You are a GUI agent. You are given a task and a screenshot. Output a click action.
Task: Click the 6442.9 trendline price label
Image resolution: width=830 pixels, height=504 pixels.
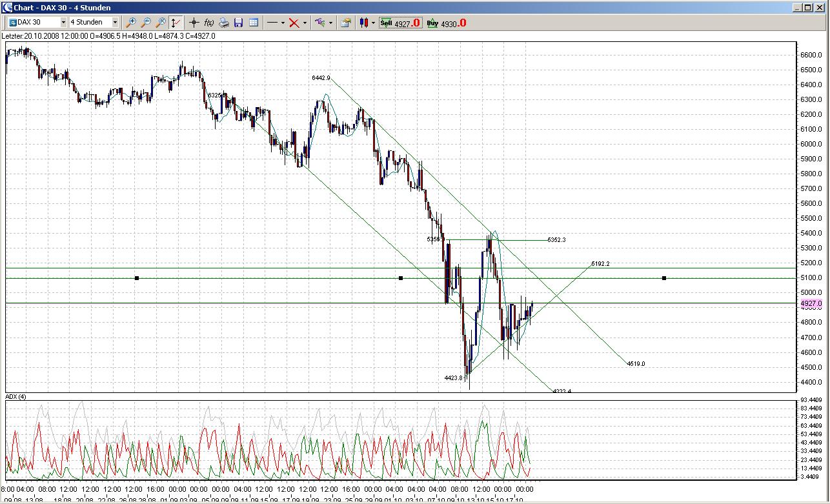click(x=321, y=78)
